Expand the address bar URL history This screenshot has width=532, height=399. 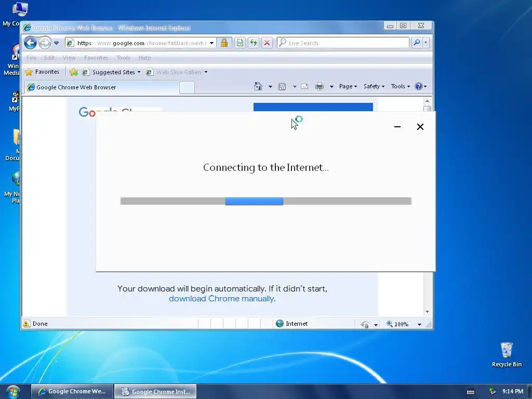point(212,43)
